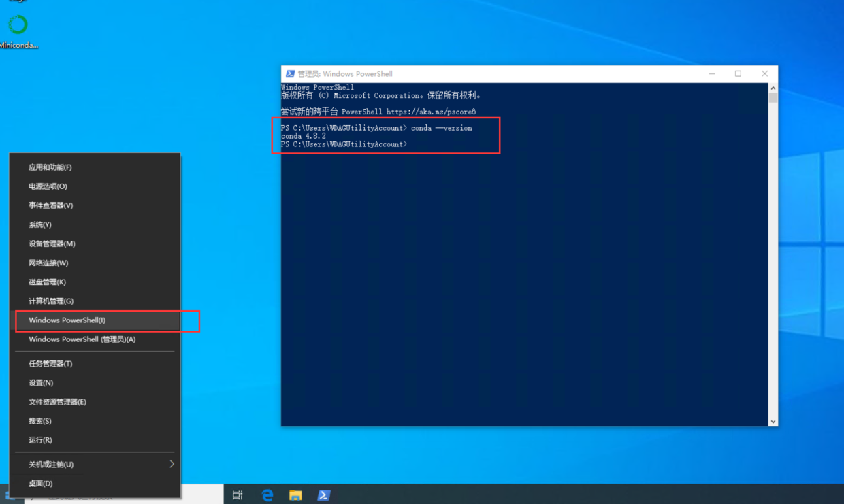Maximize the PowerShell window
The image size is (844, 504).
pyautogui.click(x=738, y=74)
